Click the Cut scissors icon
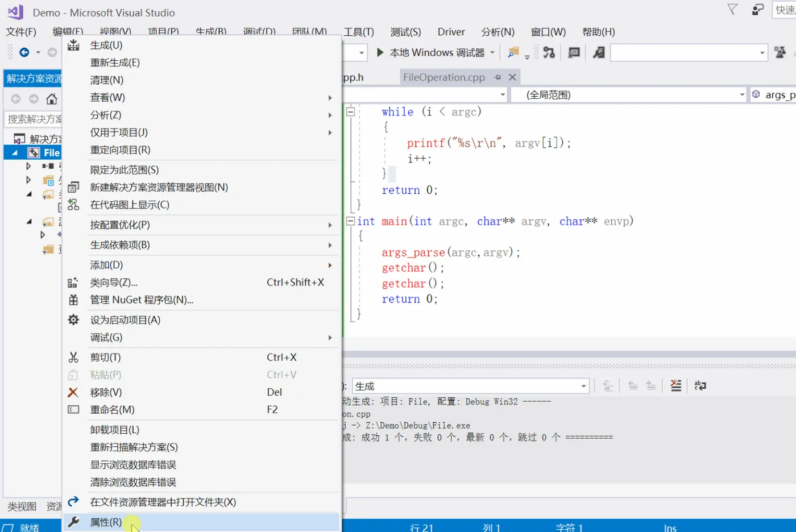This screenshot has width=796, height=532. pos(73,358)
